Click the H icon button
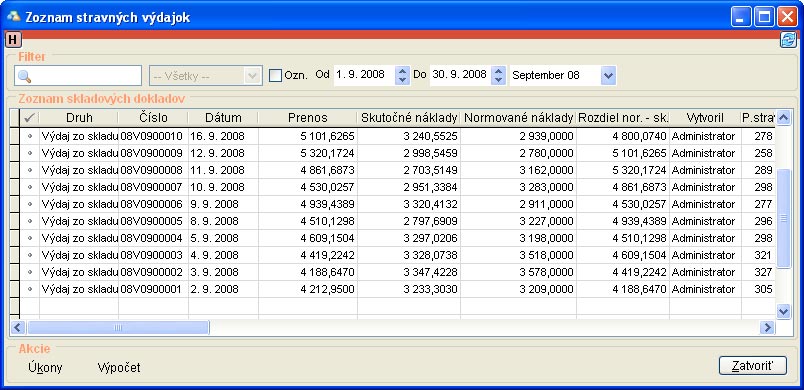 pos(12,39)
